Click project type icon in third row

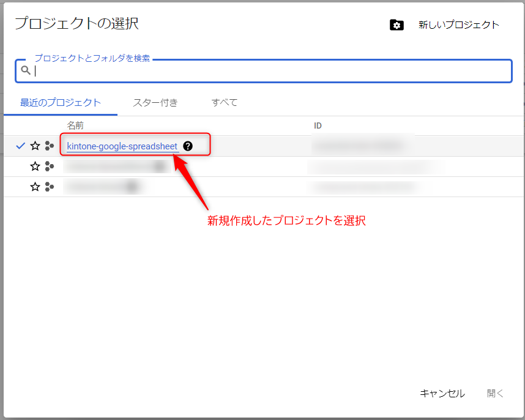50,187
